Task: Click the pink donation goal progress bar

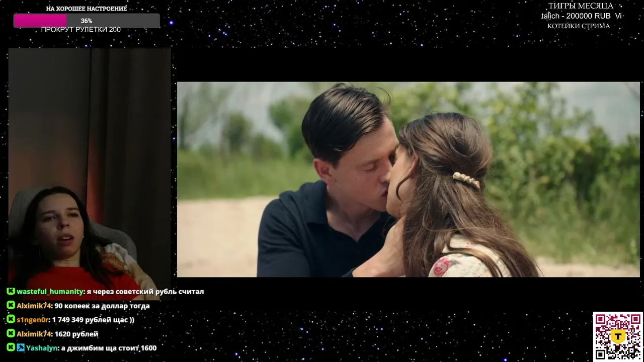Action: [x=87, y=21]
